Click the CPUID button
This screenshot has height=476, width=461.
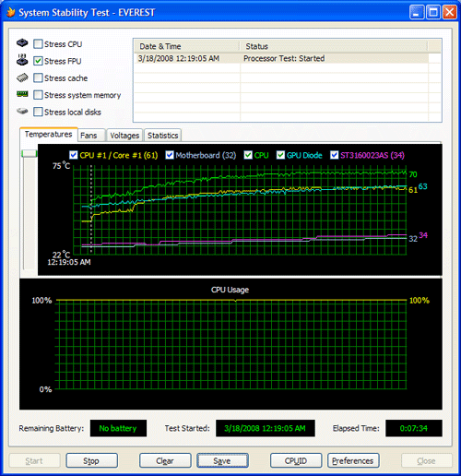(296, 460)
